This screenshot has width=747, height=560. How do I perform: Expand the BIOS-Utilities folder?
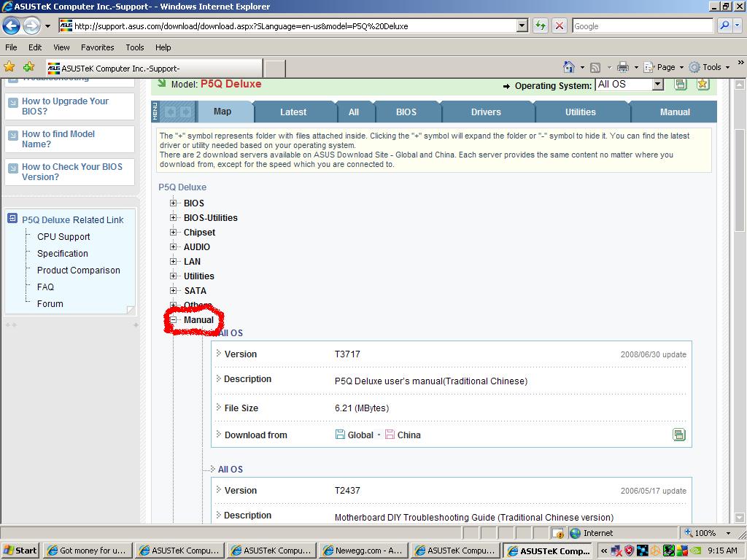pyautogui.click(x=174, y=217)
